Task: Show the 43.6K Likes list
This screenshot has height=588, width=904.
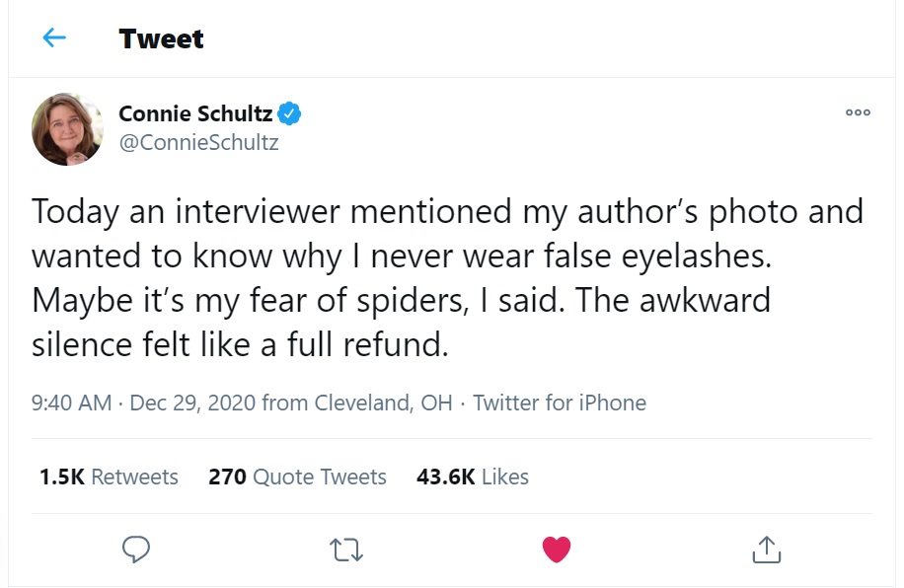Action: tap(473, 477)
